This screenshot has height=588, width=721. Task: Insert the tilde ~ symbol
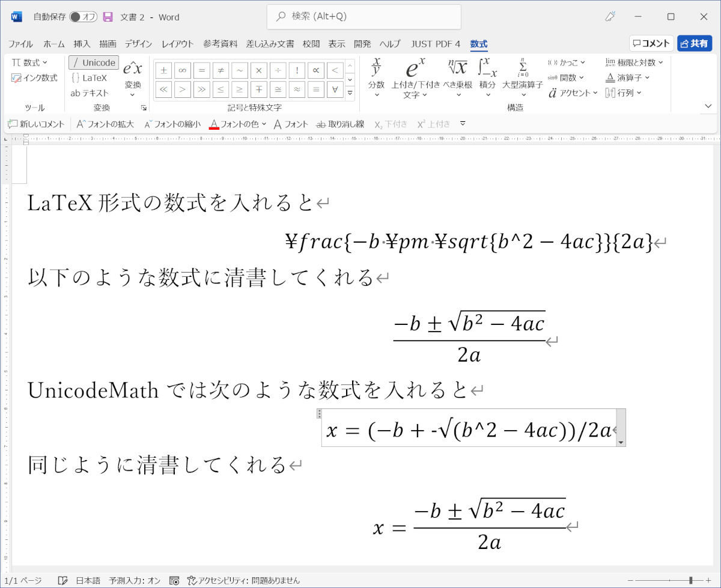point(240,70)
